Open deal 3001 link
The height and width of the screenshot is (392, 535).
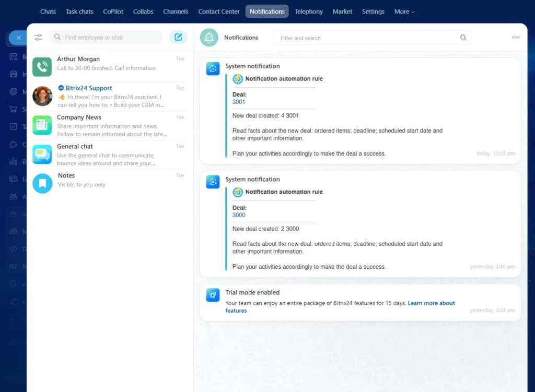(x=238, y=102)
